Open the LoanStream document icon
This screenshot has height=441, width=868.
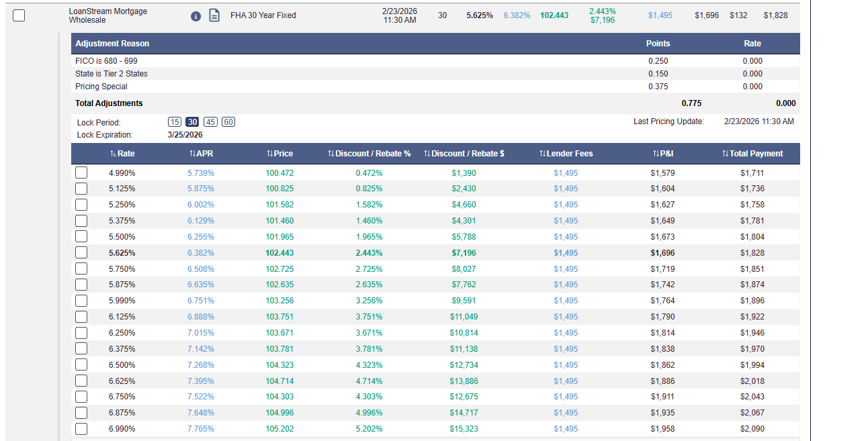[x=214, y=15]
